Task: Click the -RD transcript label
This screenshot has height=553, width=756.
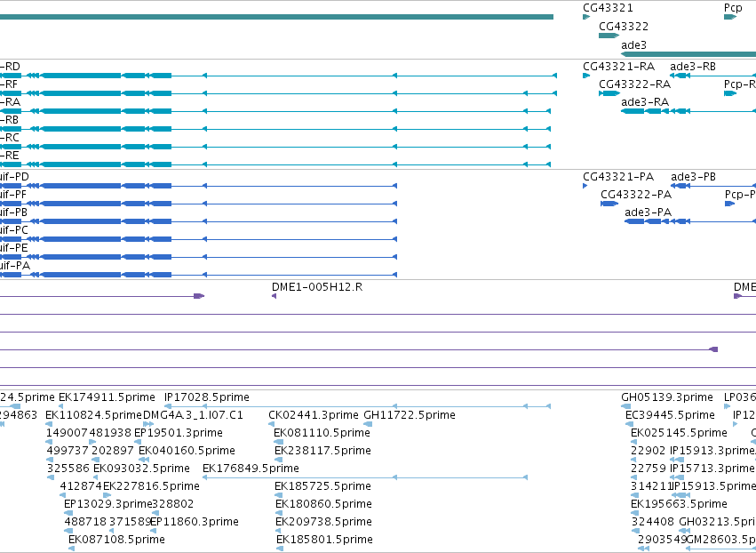Action: click(x=10, y=67)
